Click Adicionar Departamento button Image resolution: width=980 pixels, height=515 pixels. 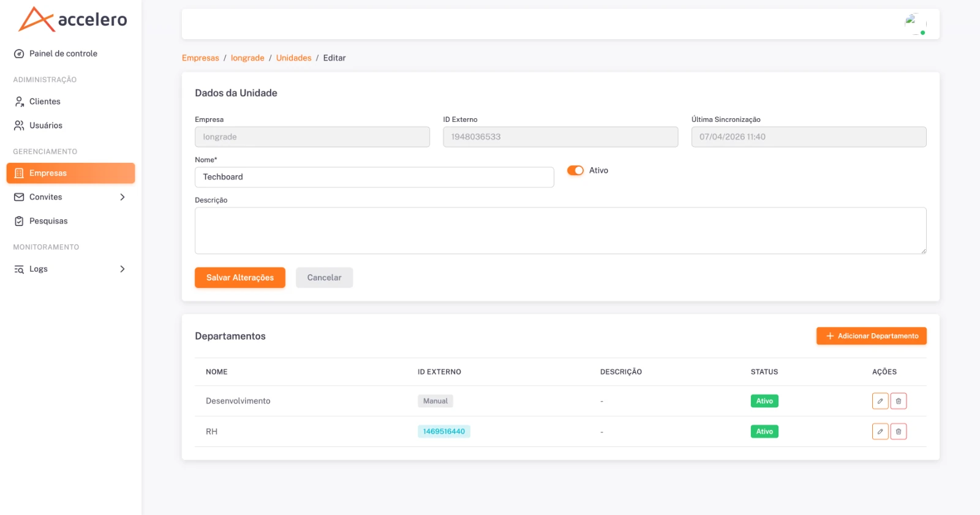coord(871,336)
